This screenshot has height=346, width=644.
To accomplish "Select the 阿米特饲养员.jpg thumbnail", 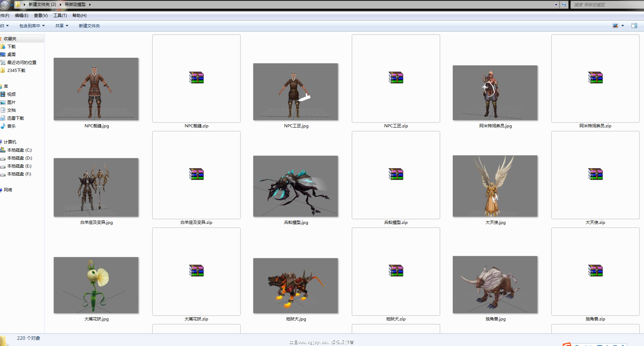I will point(495,93).
